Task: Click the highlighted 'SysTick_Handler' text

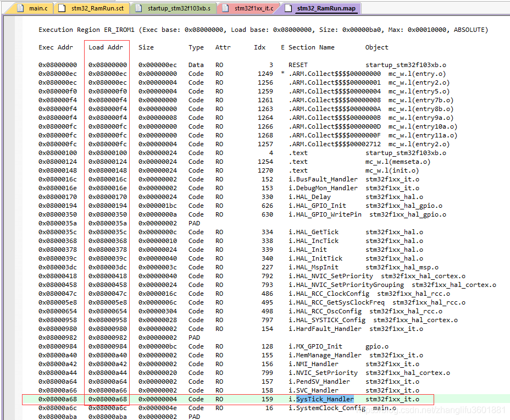Action: (x=325, y=399)
